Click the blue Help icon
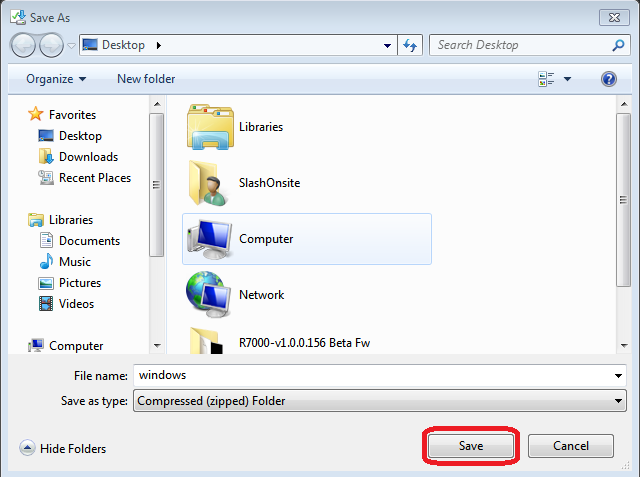Image resolution: width=640 pixels, height=477 pixels. tap(609, 79)
